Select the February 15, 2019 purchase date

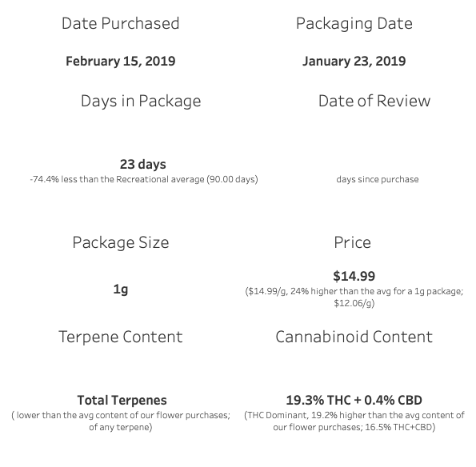coord(121,62)
